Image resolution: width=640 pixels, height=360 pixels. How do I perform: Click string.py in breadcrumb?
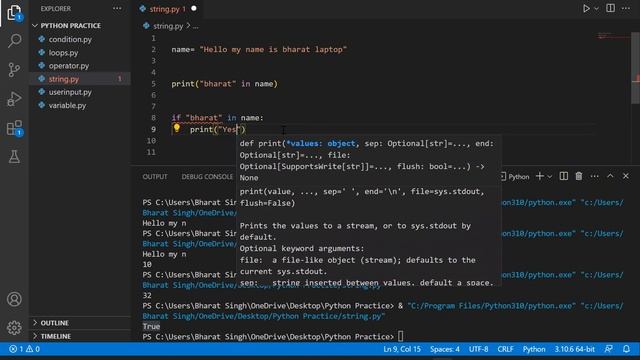click(168, 26)
